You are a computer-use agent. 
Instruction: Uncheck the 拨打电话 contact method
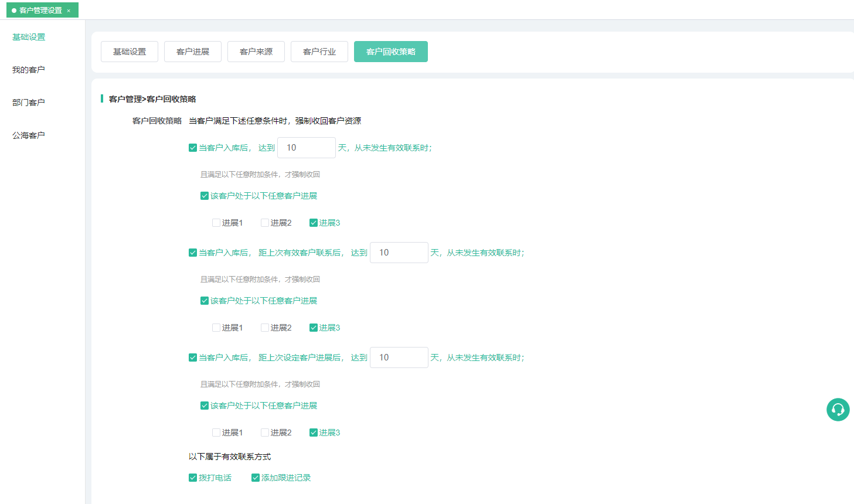(x=193, y=478)
